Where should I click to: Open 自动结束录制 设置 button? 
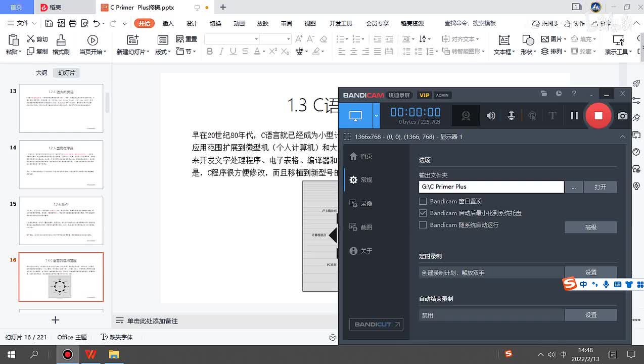point(591,315)
